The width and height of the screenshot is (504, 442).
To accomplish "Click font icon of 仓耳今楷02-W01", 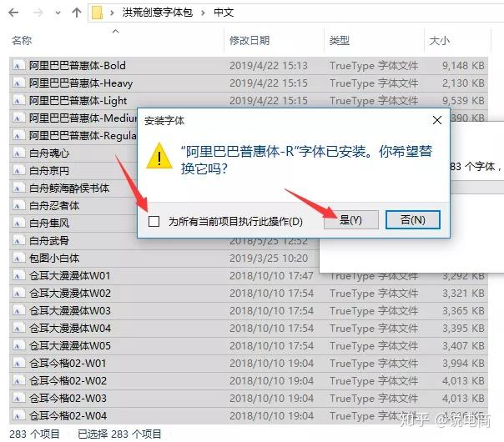I will pos(18,364).
